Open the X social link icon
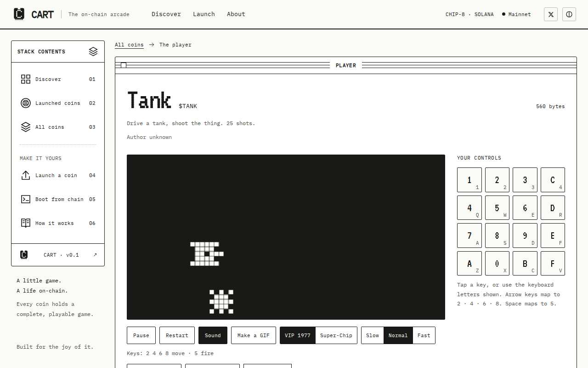 (551, 14)
